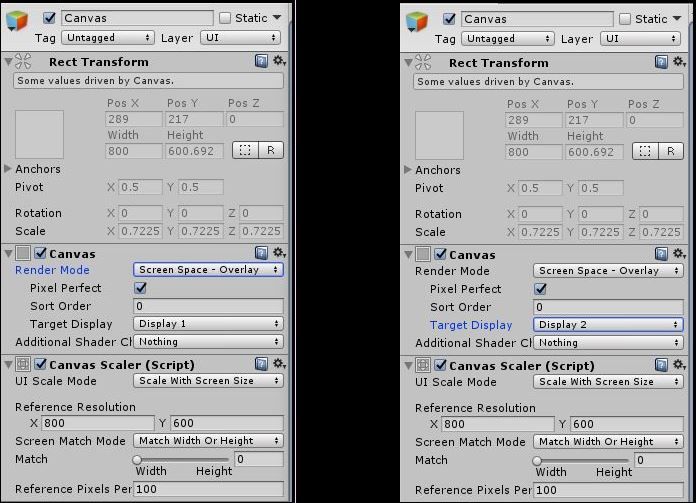Viewport: 696px width, 503px height.
Task: Open Canvas Scaler gear menu in left inspector
Action: (x=279, y=364)
